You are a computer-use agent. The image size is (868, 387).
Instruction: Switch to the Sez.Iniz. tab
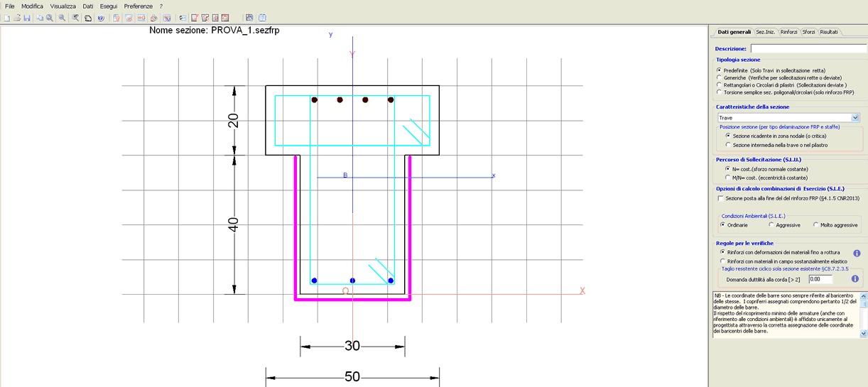[765, 32]
